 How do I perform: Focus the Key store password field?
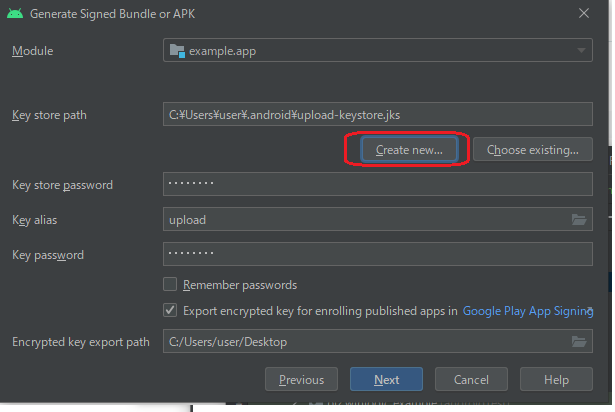pos(377,184)
